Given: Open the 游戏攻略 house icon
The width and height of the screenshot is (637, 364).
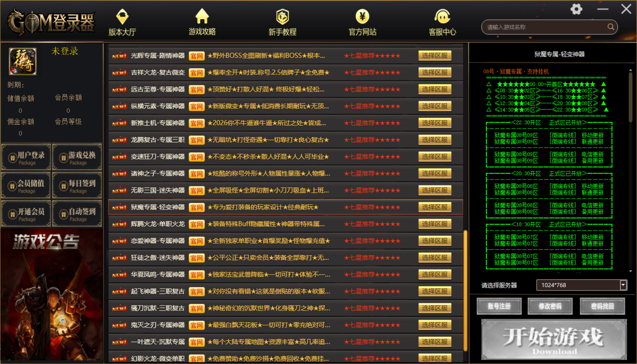Looking at the screenshot, I should coord(202,16).
